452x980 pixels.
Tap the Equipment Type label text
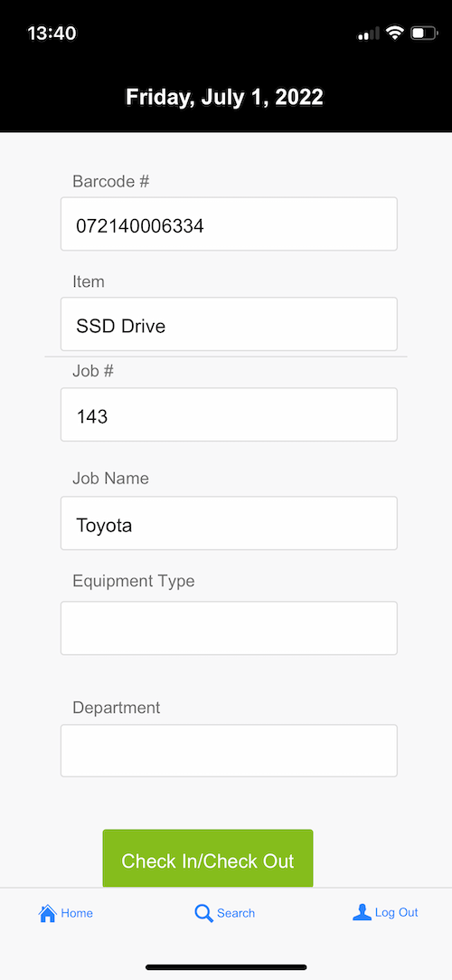134,581
